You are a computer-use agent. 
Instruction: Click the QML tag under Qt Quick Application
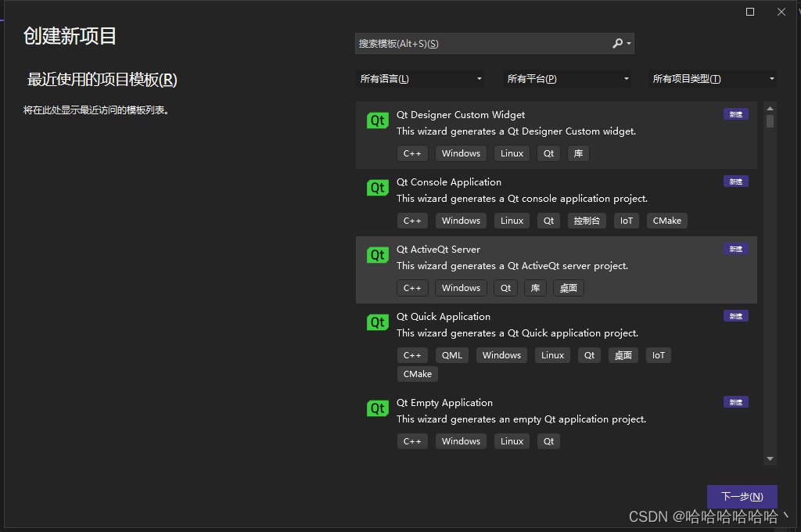451,355
